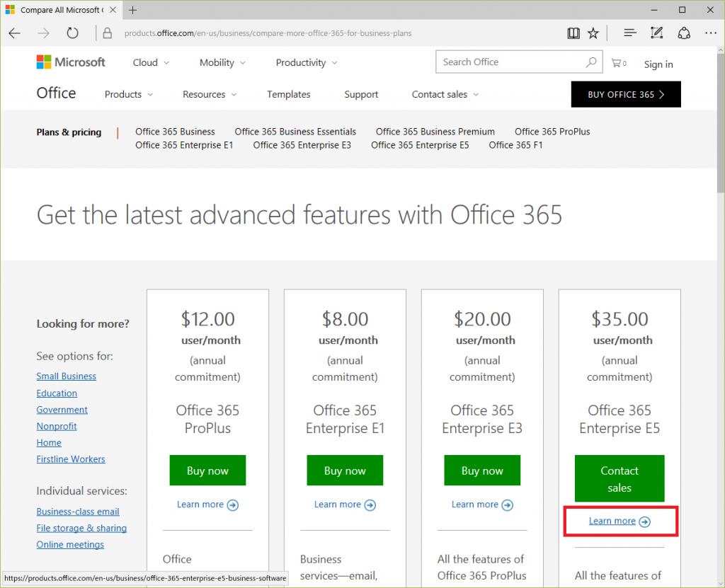Open the Templates menu item
This screenshot has width=725, height=588.
[289, 94]
